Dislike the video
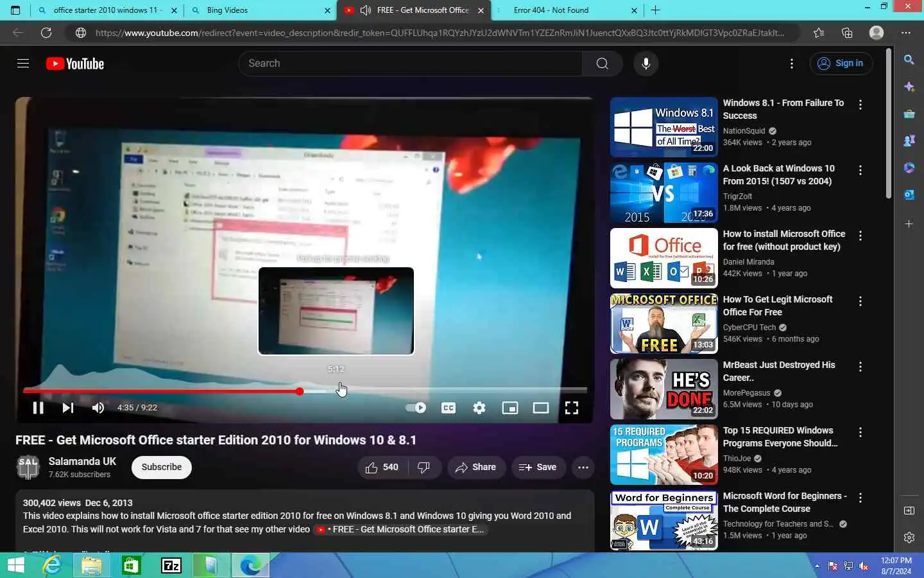 424,468
